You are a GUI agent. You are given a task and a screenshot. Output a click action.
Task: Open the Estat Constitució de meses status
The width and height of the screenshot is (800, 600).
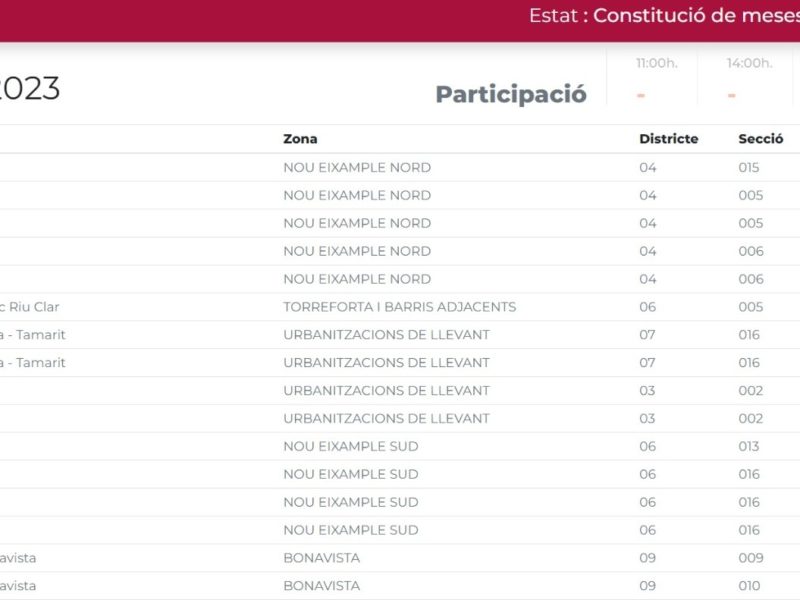click(664, 16)
